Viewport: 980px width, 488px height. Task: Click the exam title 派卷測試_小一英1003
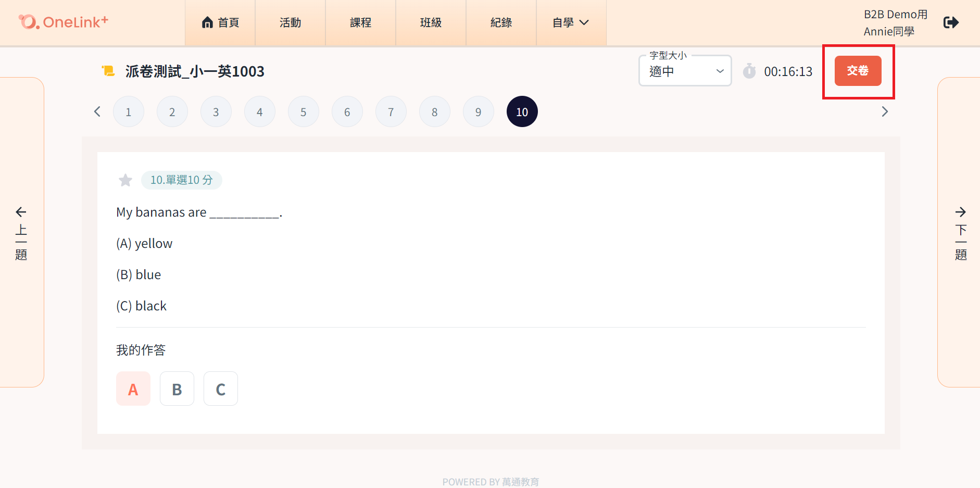(195, 71)
